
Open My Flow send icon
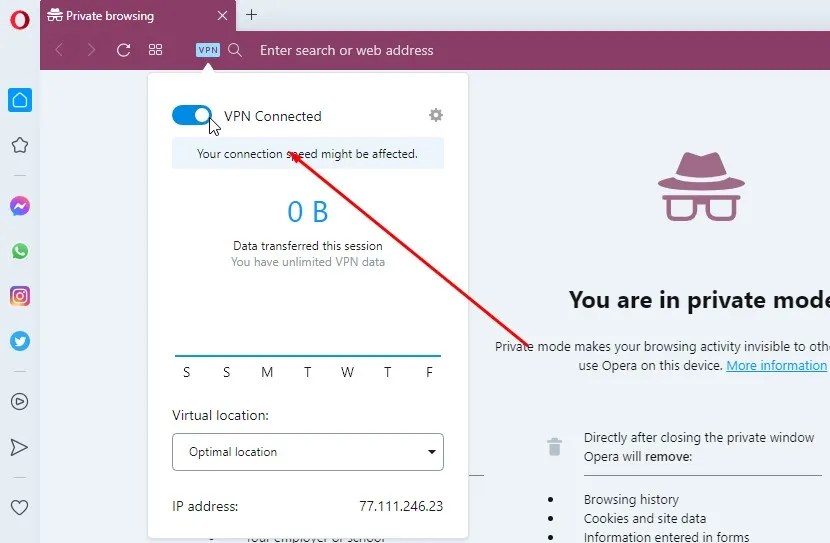pos(19,448)
